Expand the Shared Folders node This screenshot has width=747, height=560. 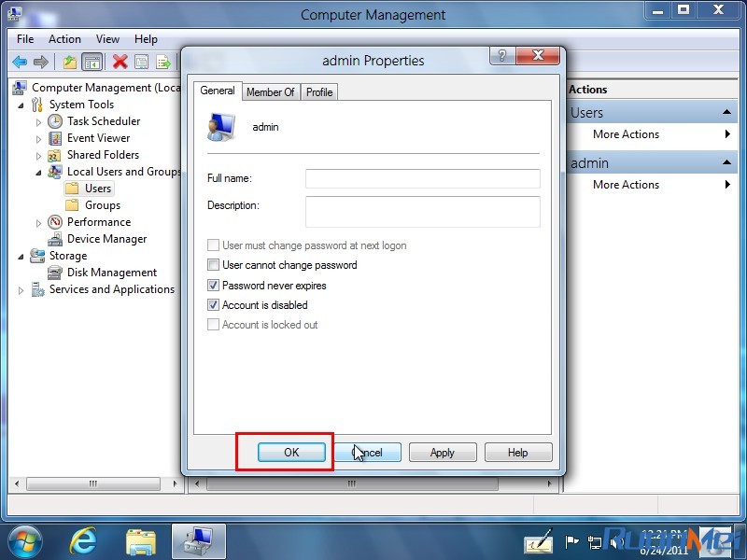pyautogui.click(x=38, y=156)
